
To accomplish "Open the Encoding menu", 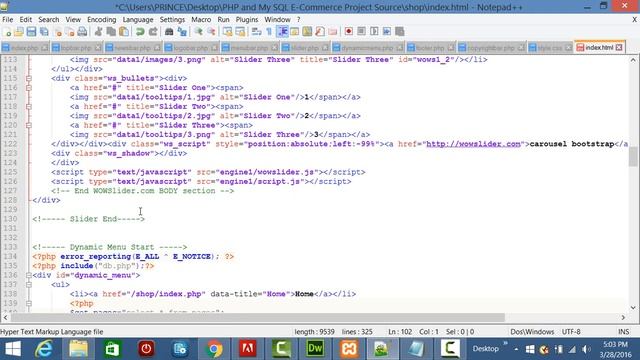I will [102, 20].
